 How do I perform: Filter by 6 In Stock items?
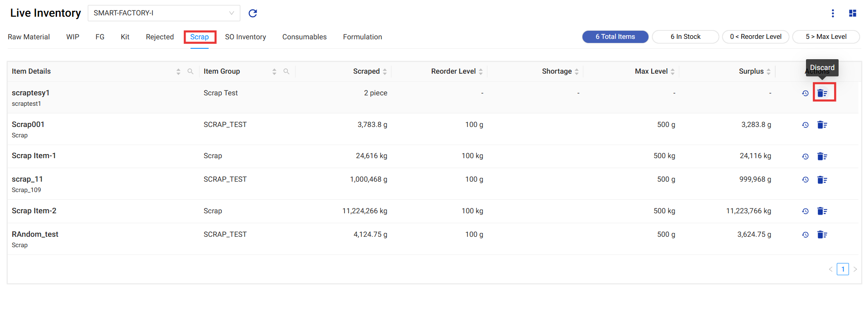[x=685, y=37]
